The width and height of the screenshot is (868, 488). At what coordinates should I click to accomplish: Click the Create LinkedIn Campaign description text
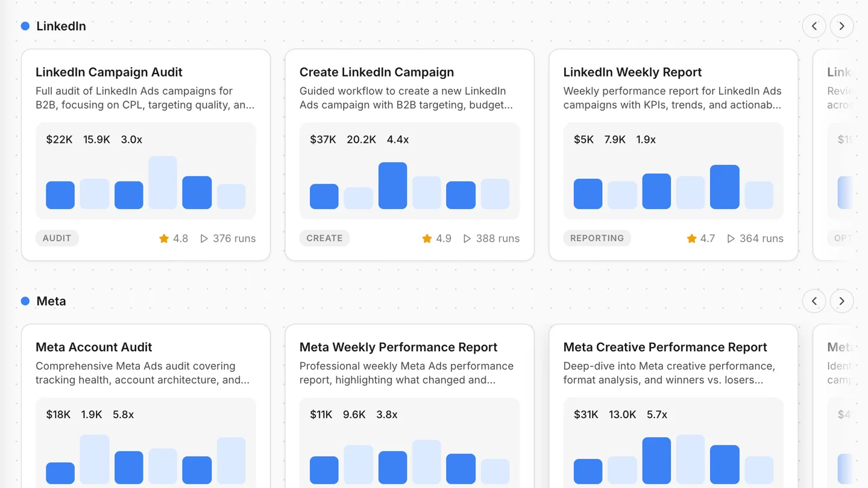406,98
